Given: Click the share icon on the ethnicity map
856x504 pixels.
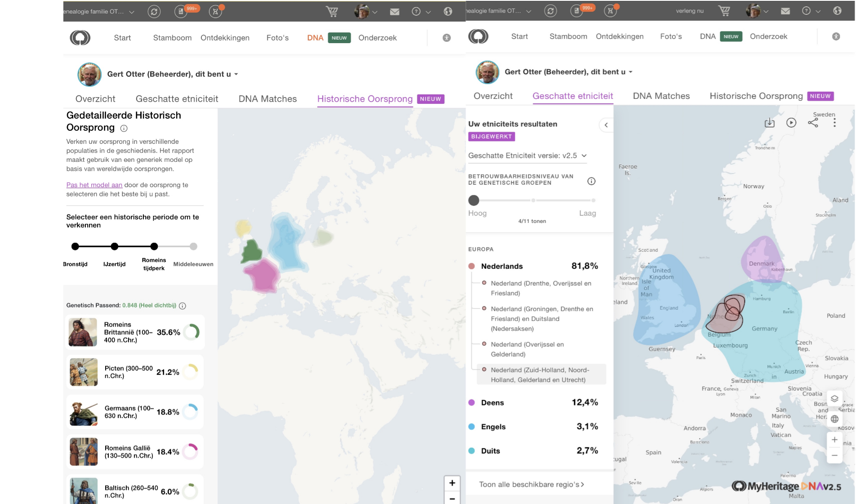Looking at the screenshot, I should (812, 123).
